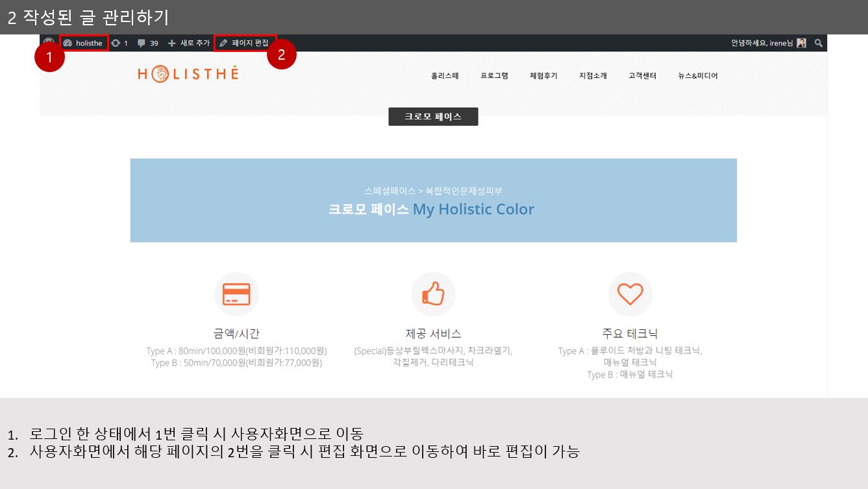The width and height of the screenshot is (868, 489).
Task: Open the comments icon showing 39
Action: click(x=148, y=43)
